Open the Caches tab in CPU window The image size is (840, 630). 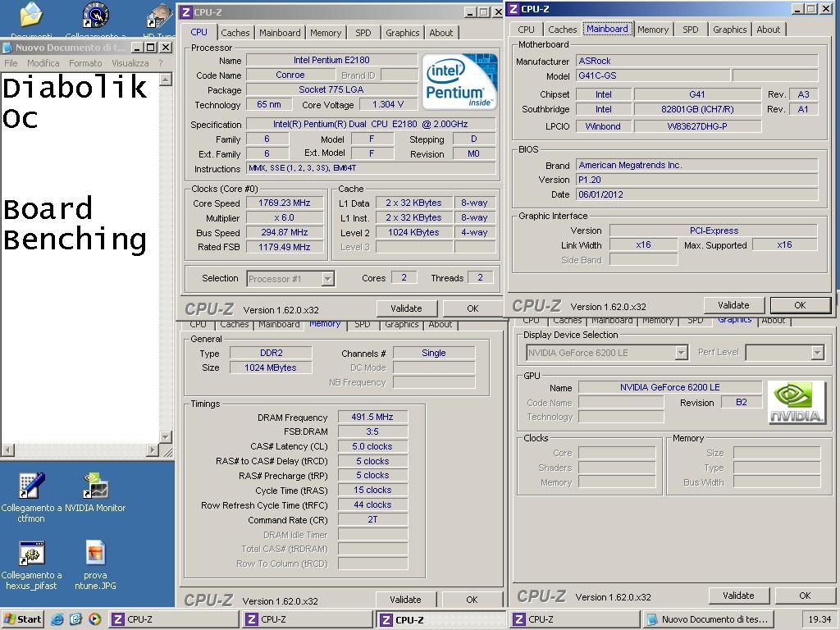pyautogui.click(x=235, y=33)
